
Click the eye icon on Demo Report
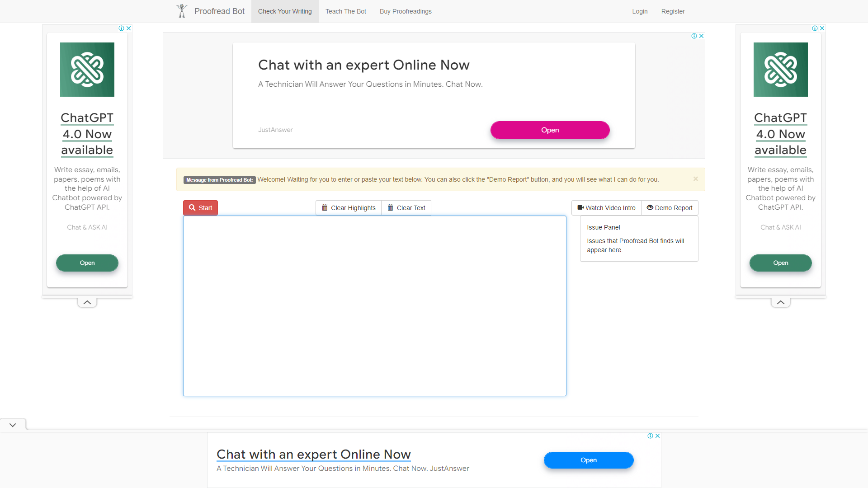pyautogui.click(x=650, y=208)
